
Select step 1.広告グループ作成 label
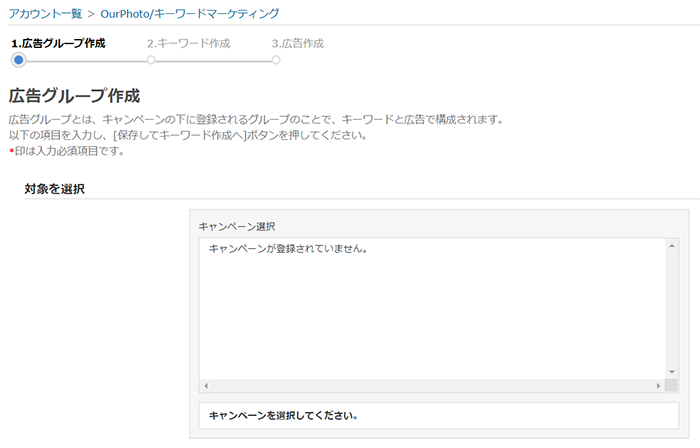tap(58, 43)
